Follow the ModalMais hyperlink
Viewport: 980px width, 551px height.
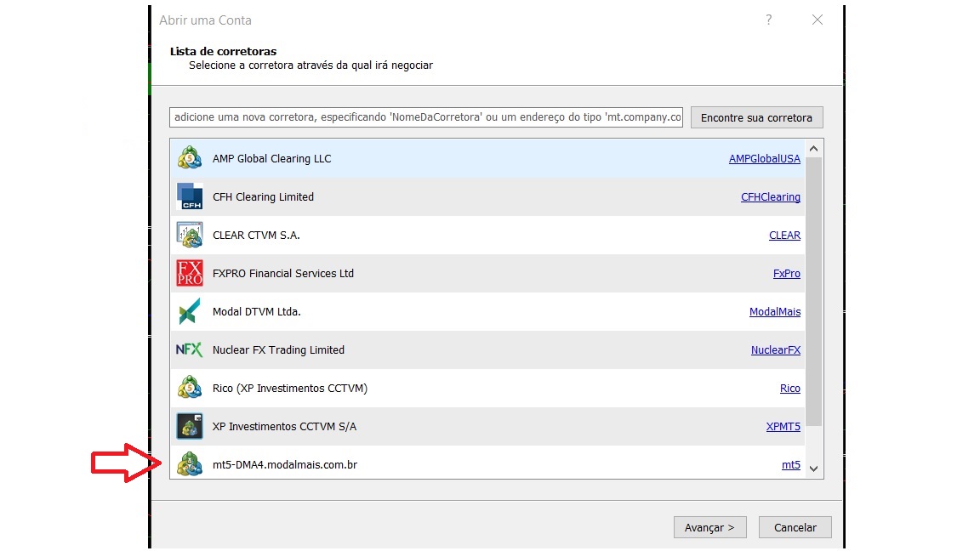coord(774,312)
